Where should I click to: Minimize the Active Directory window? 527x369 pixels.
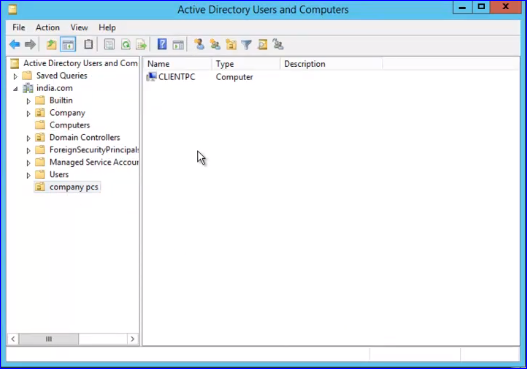point(462,7)
